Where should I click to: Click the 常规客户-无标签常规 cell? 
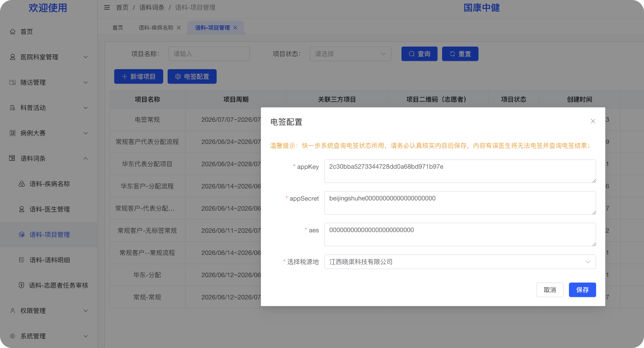(x=148, y=230)
